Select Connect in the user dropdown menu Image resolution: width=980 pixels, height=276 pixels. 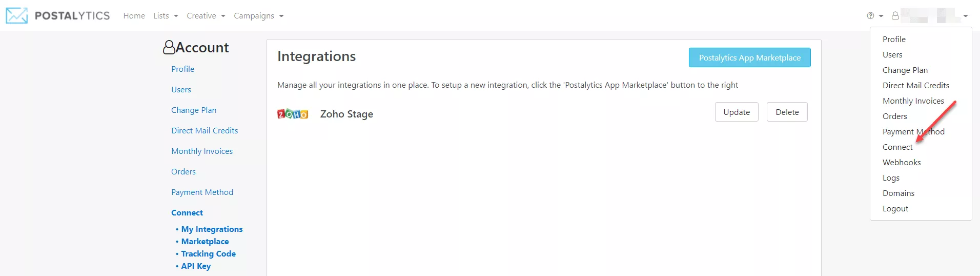tap(897, 147)
